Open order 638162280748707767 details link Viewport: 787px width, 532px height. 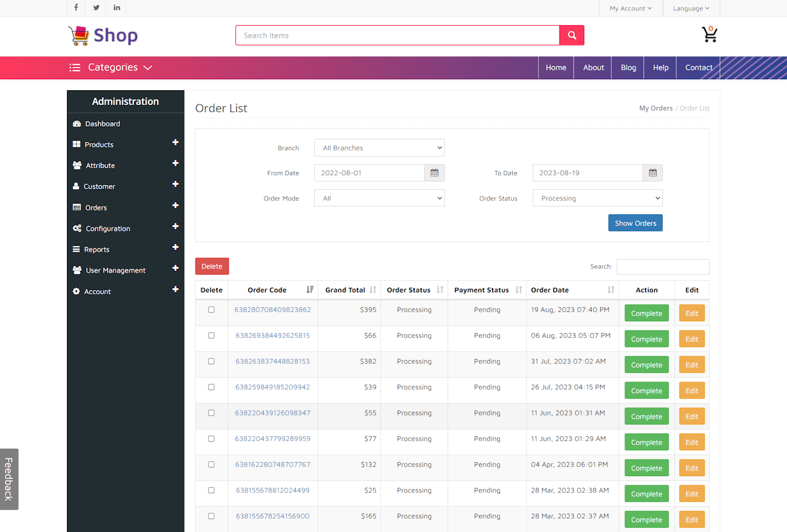[x=272, y=464]
